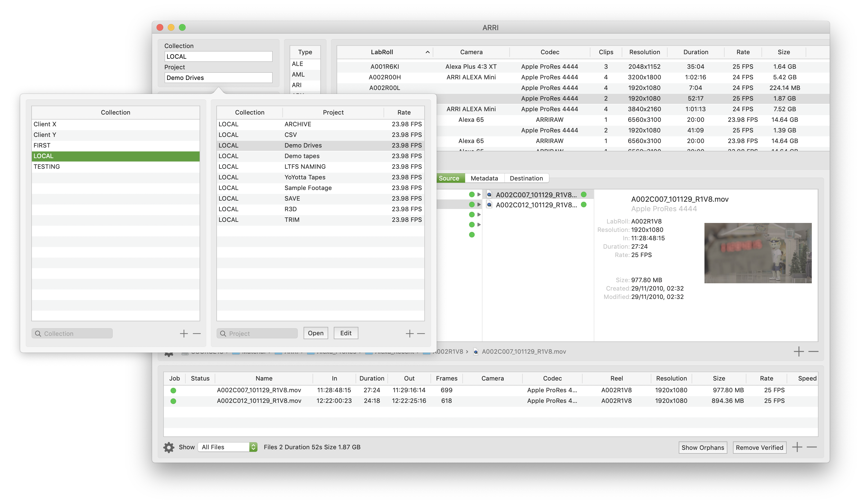This screenshot has width=861, height=504.
Task: Expand the third source tree row triangle
Action: coord(479,215)
